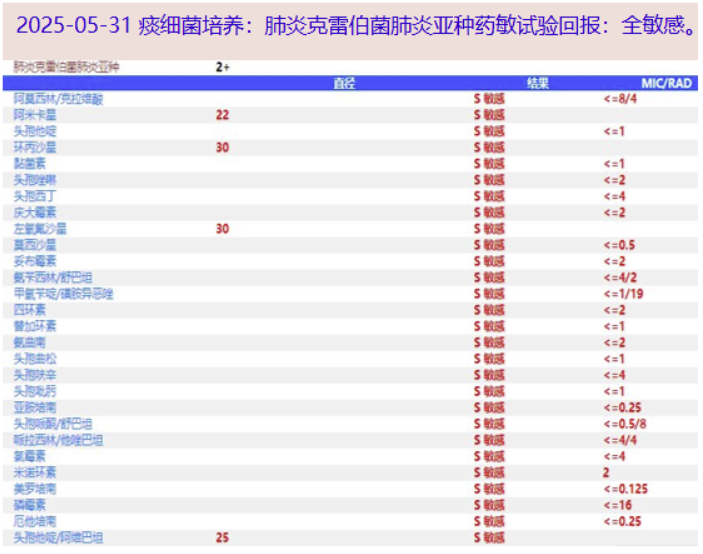
Task: Select the 米诺环素 row name
Action: (35, 472)
